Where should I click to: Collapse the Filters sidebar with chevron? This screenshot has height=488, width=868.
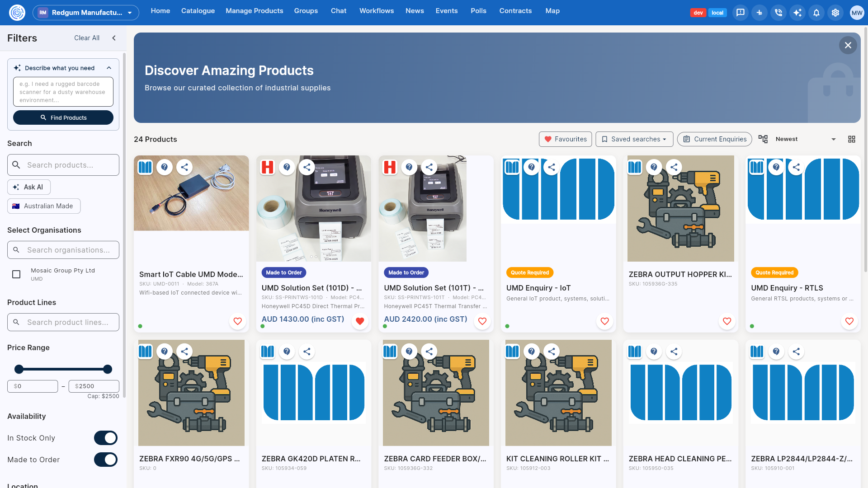point(114,38)
